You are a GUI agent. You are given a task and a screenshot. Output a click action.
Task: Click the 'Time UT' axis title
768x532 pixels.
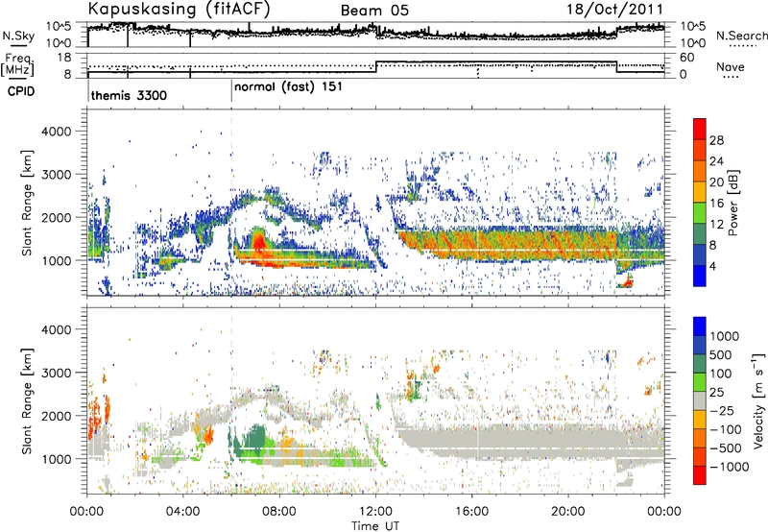point(375,526)
